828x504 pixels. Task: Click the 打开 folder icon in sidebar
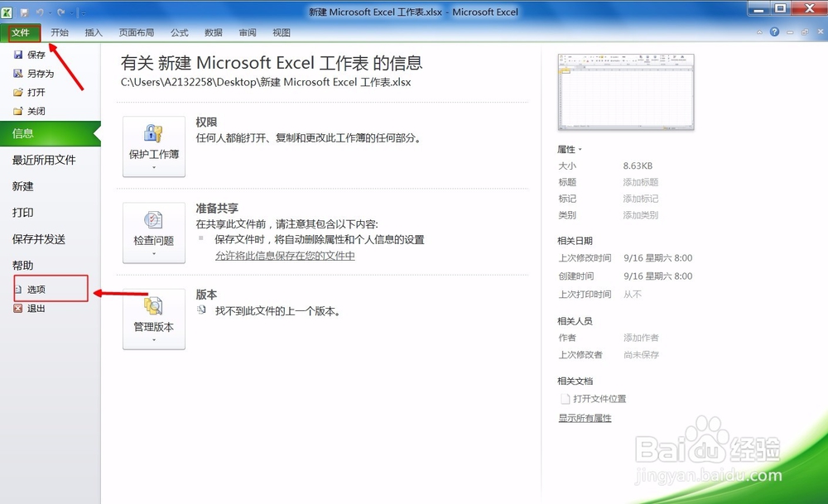tap(18, 93)
